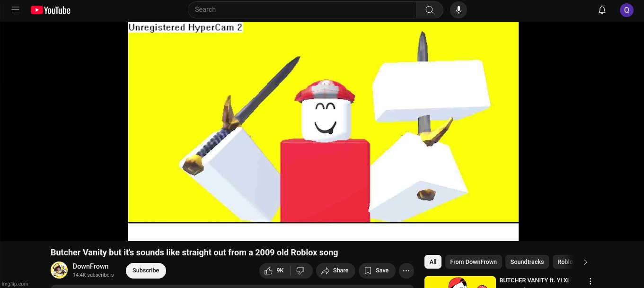Click the Butcher Vanity video title text
Image resolution: width=644 pixels, height=288 pixels.
(x=194, y=253)
